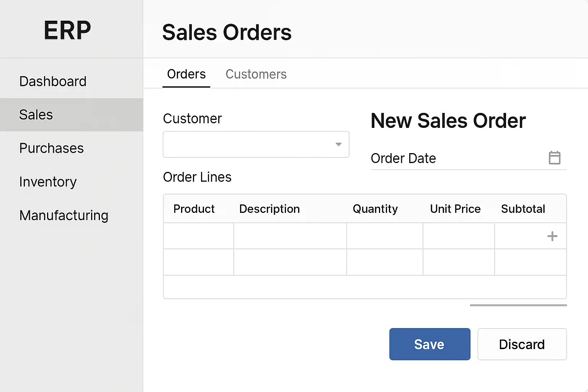Select Sales in the sidebar
The image size is (588, 392).
click(x=36, y=115)
